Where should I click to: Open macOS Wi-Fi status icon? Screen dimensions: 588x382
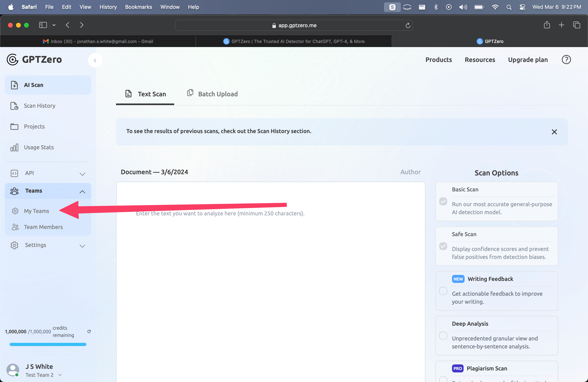[x=495, y=7]
